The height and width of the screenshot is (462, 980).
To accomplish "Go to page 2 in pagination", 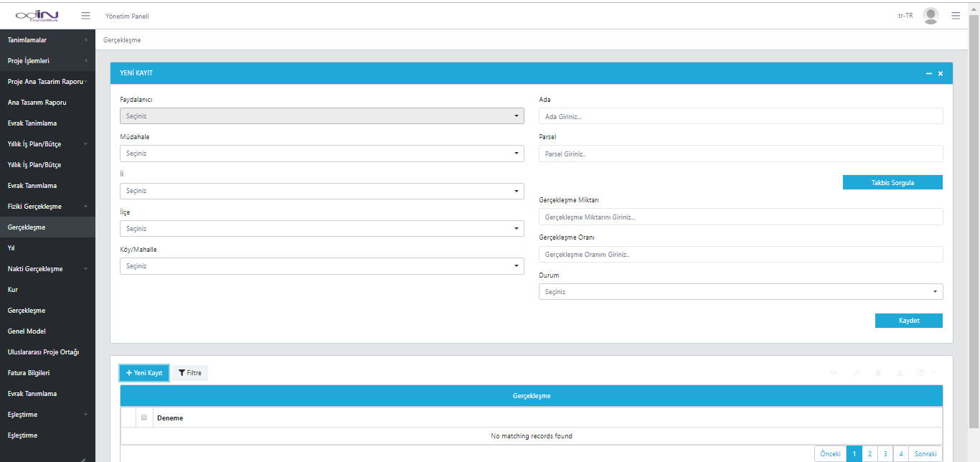I will [x=870, y=454].
